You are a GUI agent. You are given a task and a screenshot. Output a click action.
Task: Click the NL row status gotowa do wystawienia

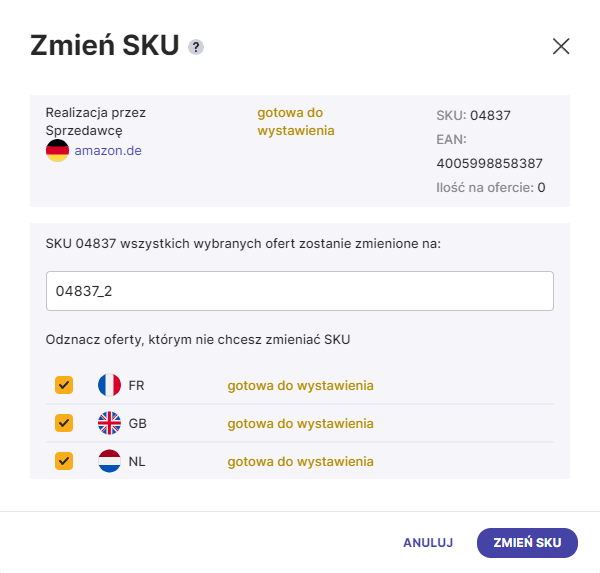click(300, 462)
